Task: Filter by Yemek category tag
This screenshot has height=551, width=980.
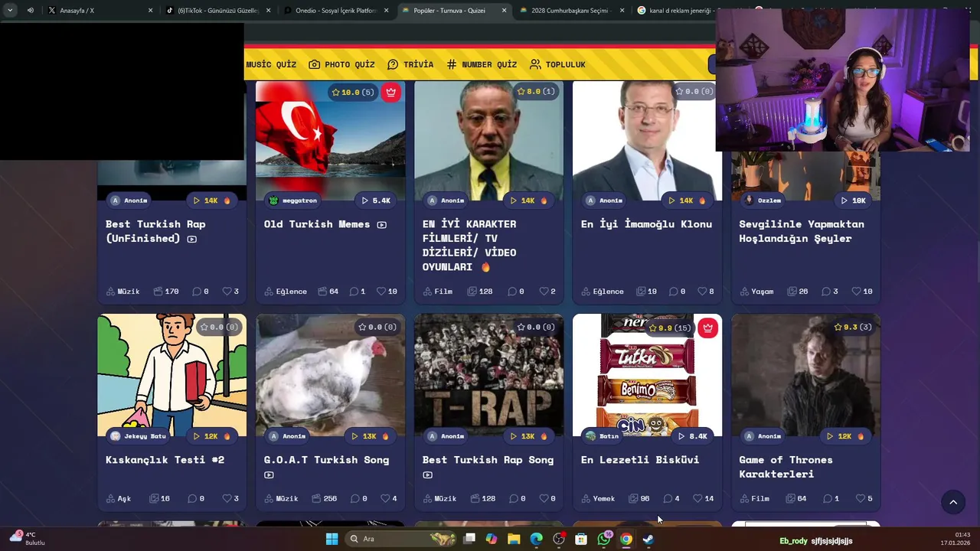Action: (x=597, y=499)
